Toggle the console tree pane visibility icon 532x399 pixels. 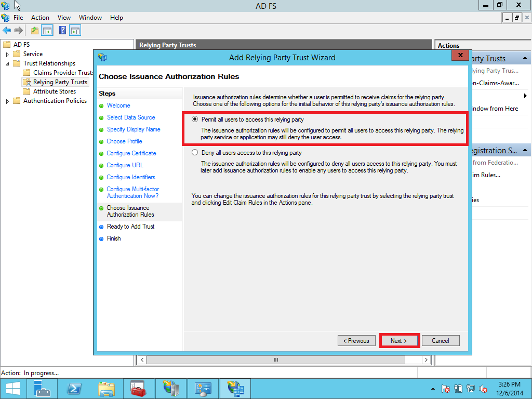[x=47, y=30]
